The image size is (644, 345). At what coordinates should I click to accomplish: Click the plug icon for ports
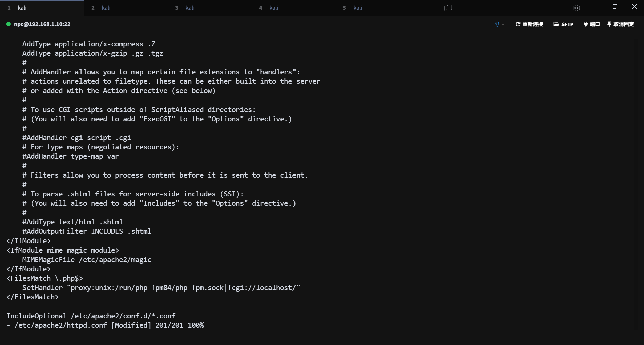pos(586,24)
